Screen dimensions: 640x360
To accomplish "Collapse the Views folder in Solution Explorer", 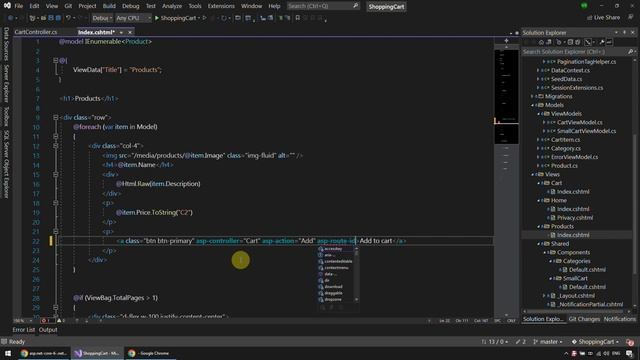I will 533,175.
